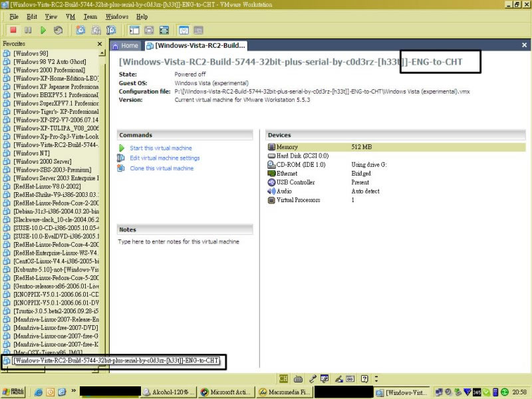Click the language bar help question mark
This screenshot has height=399, width=532.
364,378
